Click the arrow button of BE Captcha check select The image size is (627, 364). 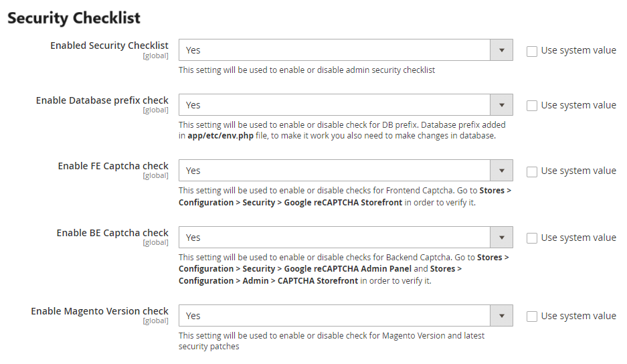(x=501, y=238)
